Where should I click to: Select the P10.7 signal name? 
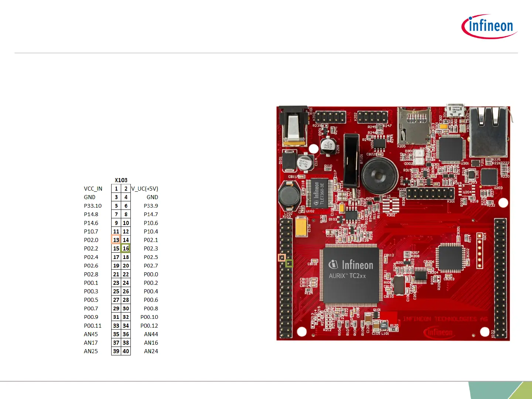pyautogui.click(x=91, y=231)
